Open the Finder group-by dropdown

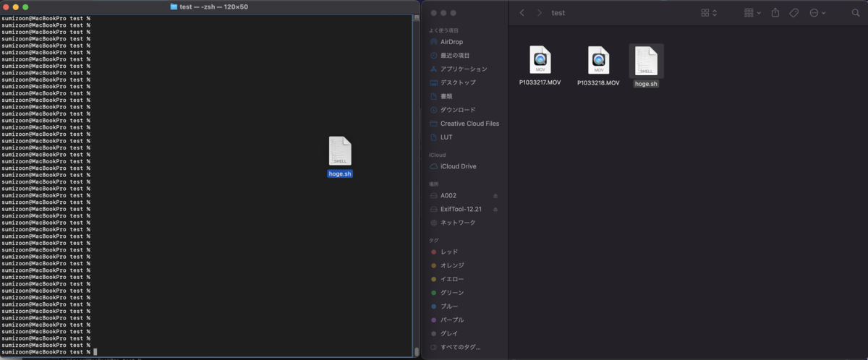[x=752, y=13]
